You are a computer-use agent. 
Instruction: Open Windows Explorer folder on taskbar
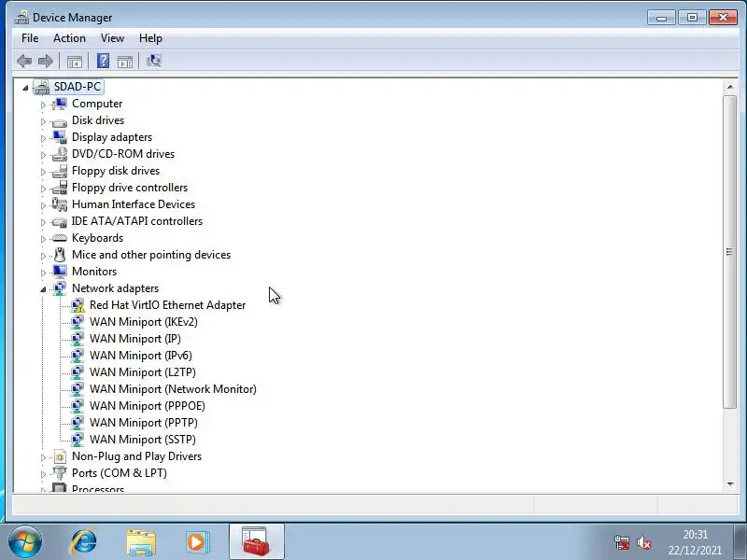click(141, 542)
